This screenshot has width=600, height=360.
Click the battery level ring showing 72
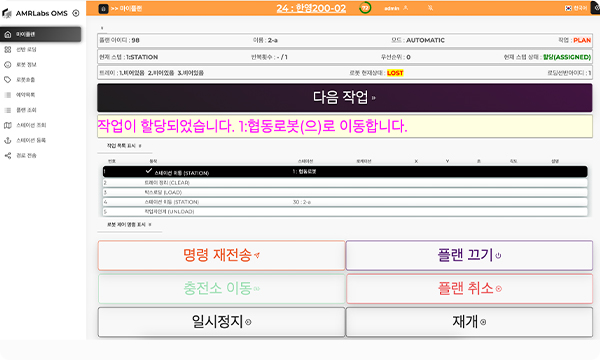[x=365, y=8]
